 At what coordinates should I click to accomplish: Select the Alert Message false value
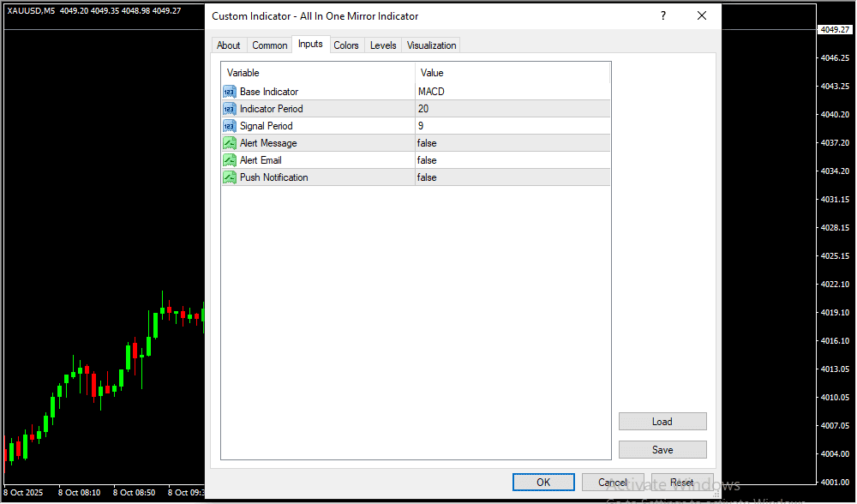point(427,143)
